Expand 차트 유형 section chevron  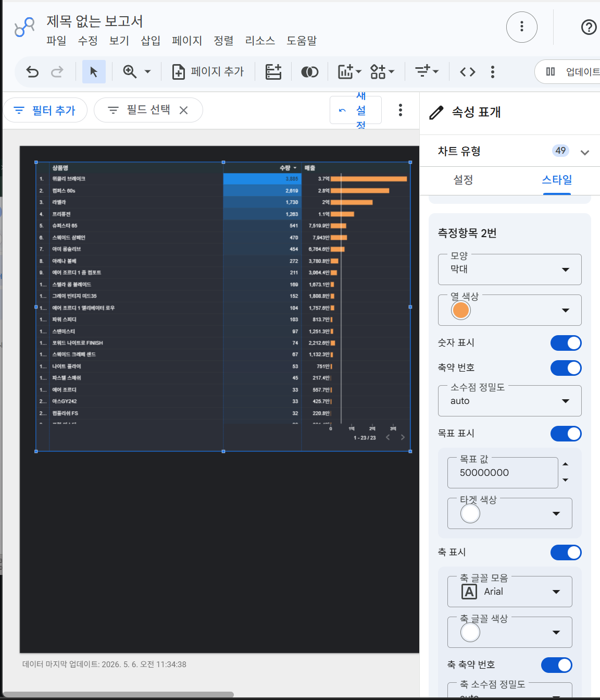click(585, 152)
